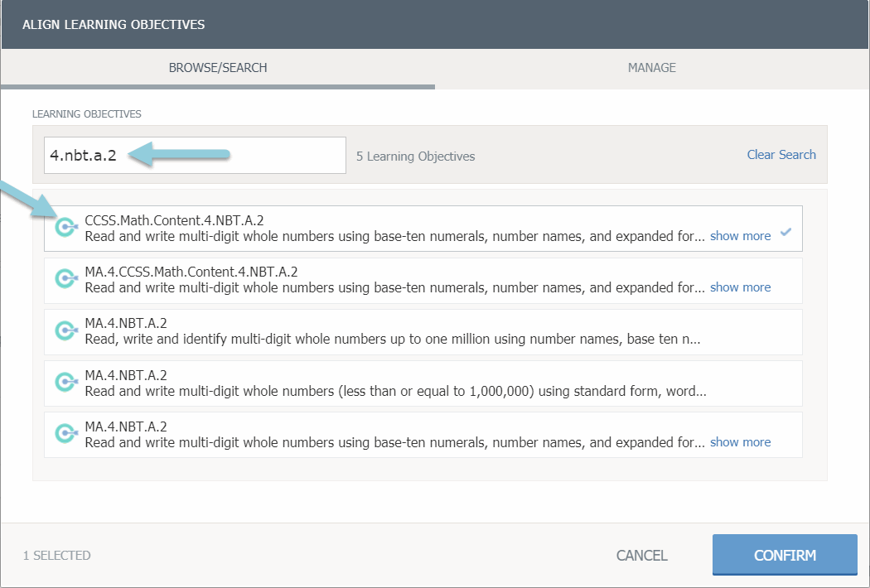The width and height of the screenshot is (870, 588).
Task: Click the Clear Search link
Action: pyautogui.click(x=781, y=155)
